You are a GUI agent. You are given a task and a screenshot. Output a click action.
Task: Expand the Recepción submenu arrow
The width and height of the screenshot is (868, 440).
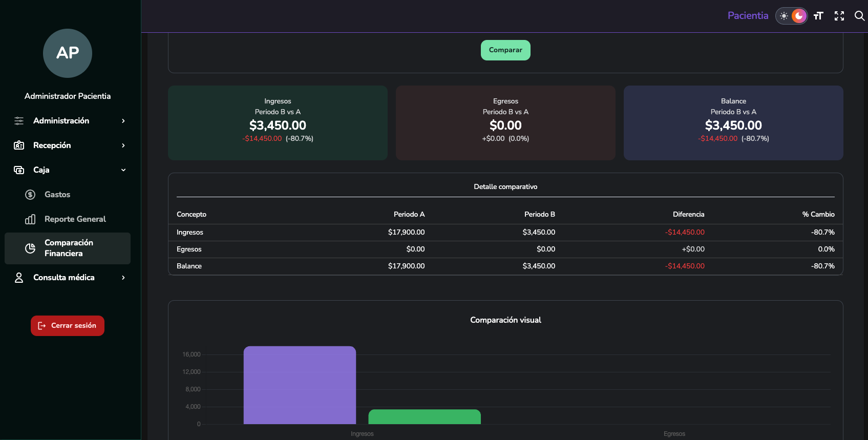click(123, 145)
